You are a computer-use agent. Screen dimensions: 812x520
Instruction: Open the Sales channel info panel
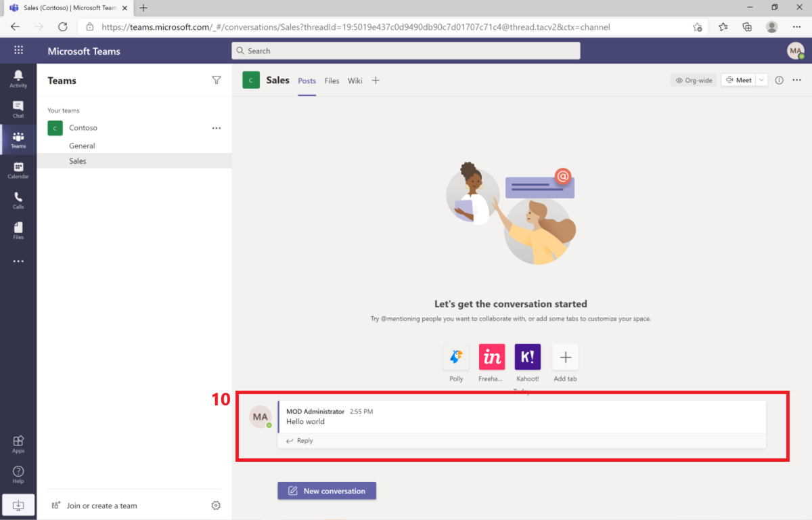779,79
